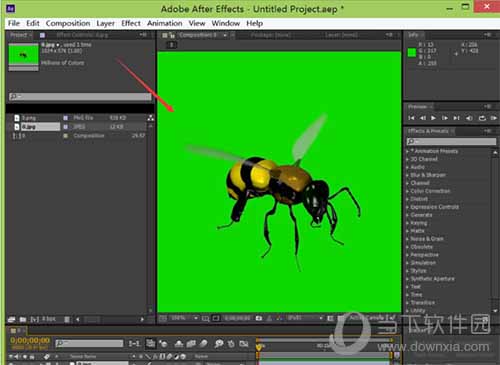Image resolution: width=500 pixels, height=365 pixels.
Task: Jump to first frame in Preview panel
Action: point(411,118)
